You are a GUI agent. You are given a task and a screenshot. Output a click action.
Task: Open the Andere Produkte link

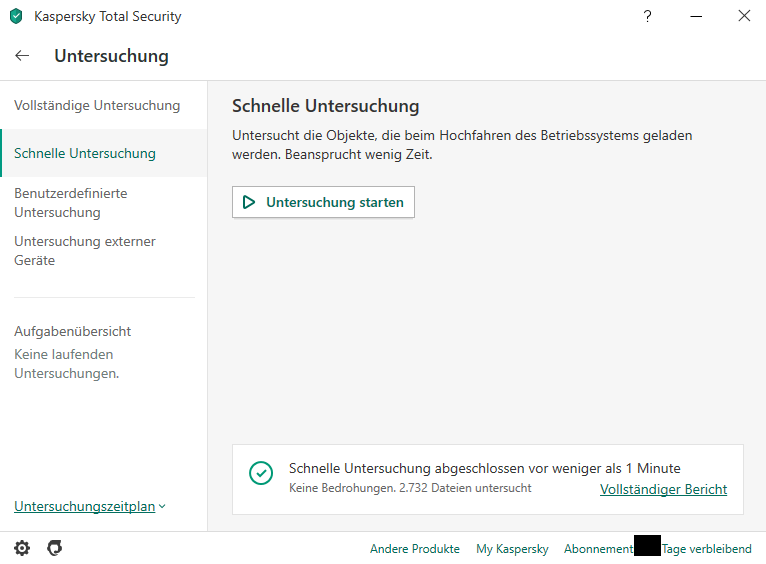(x=414, y=549)
